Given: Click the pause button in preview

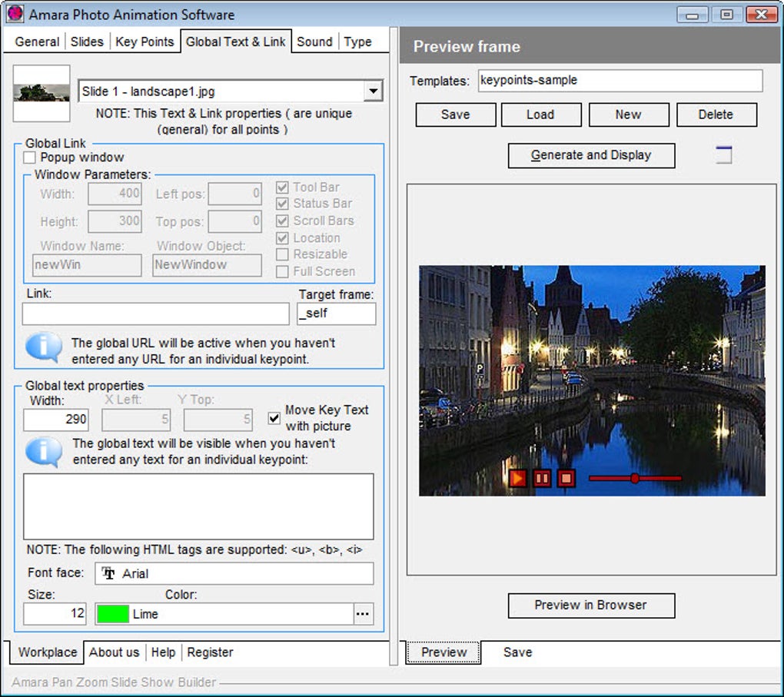Looking at the screenshot, I should coord(542,479).
